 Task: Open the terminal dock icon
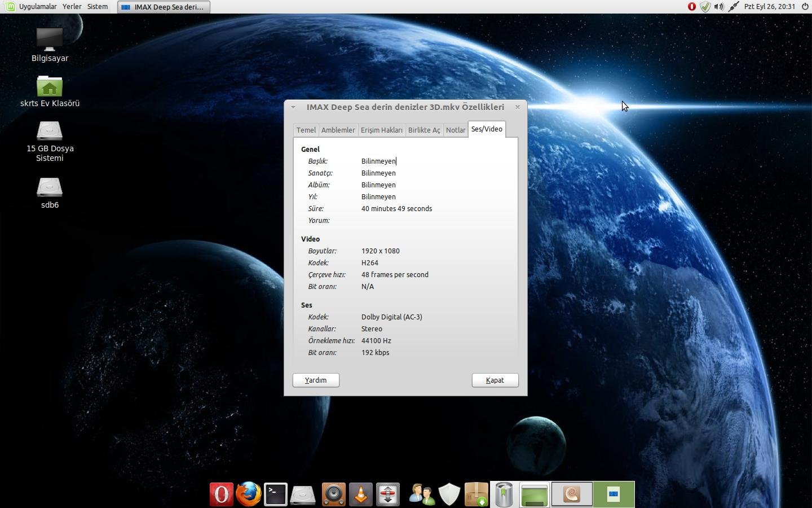tap(276, 494)
